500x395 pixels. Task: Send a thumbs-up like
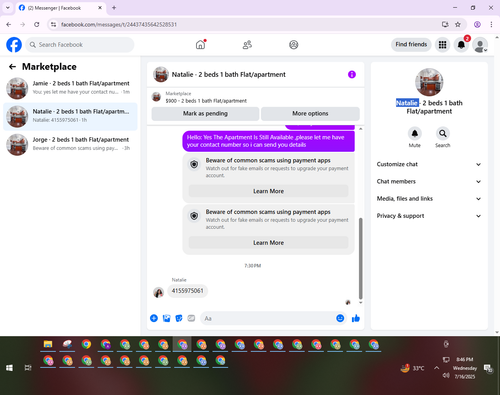356,318
